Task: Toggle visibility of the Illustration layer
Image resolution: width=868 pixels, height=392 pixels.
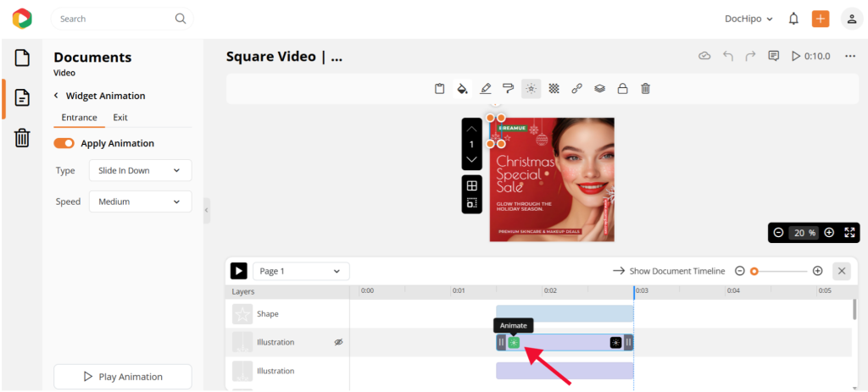Action: click(x=338, y=342)
